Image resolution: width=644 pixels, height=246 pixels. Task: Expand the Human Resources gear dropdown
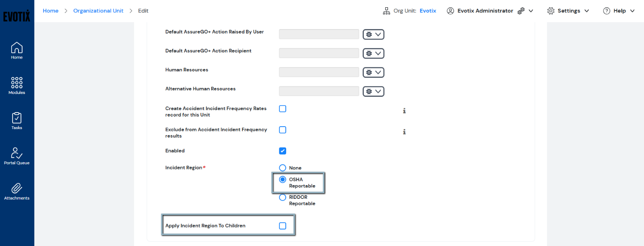click(374, 73)
